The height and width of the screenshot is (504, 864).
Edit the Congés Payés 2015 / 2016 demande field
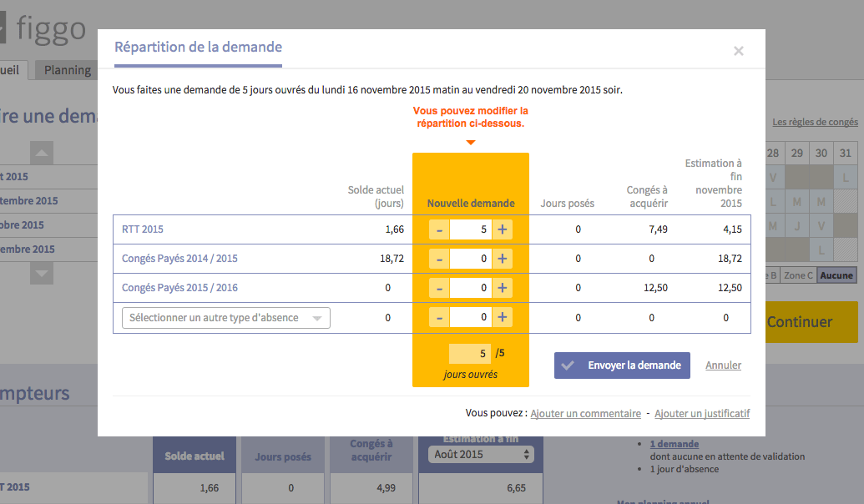471,288
